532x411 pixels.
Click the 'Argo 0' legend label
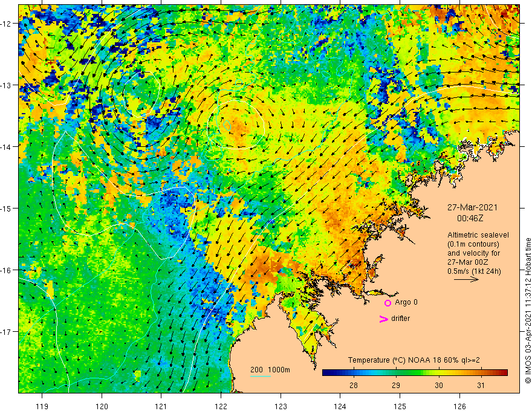pos(406,302)
